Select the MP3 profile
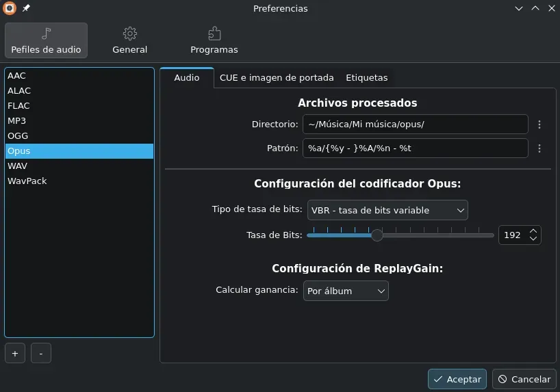 79,120
